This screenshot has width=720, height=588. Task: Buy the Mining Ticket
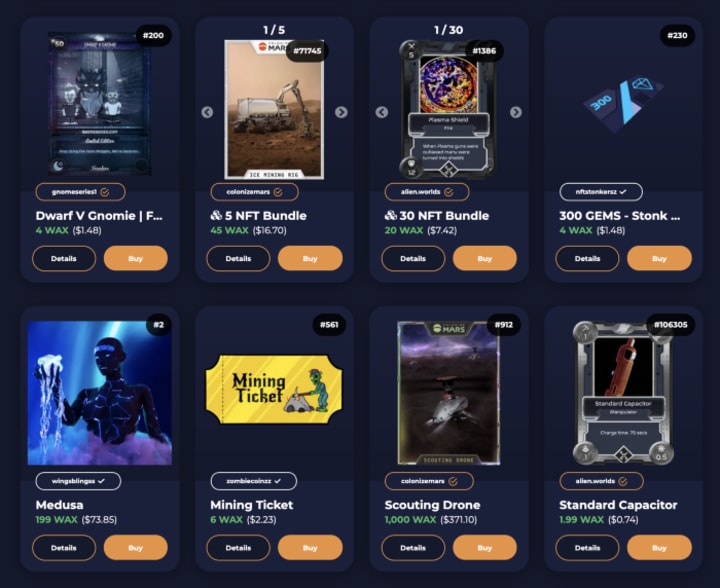(x=310, y=548)
